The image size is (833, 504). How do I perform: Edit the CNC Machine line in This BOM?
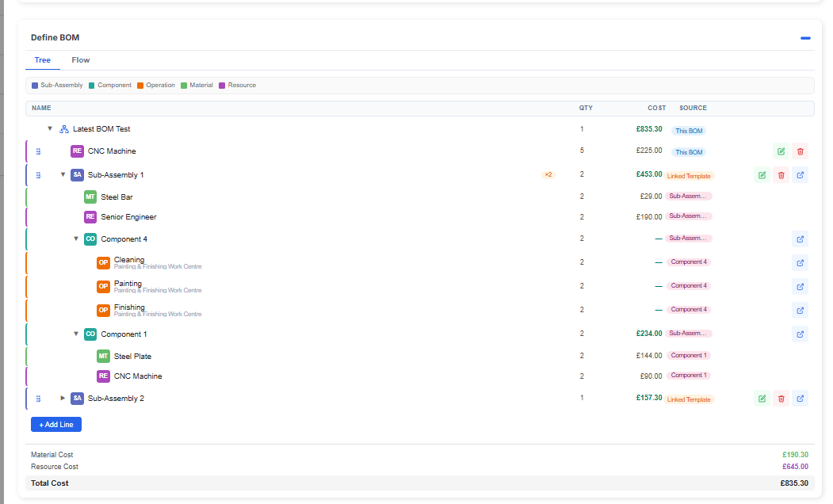(781, 151)
